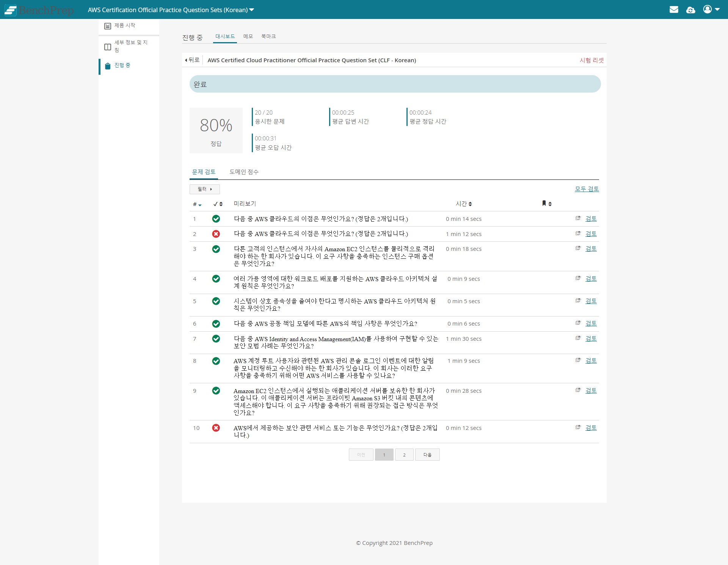The width and height of the screenshot is (728, 565).
Task: Click question 8 preview about 루트 사용자
Action: coord(334,368)
